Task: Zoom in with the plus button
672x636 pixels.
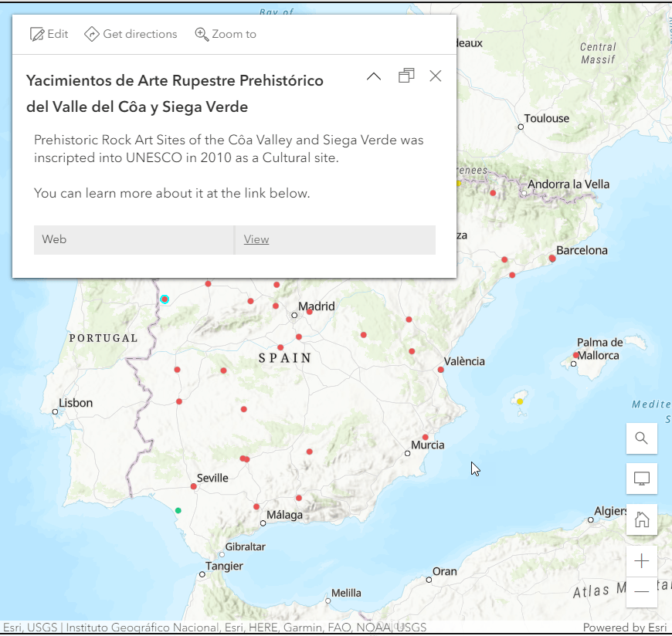Action: pyautogui.click(x=642, y=560)
